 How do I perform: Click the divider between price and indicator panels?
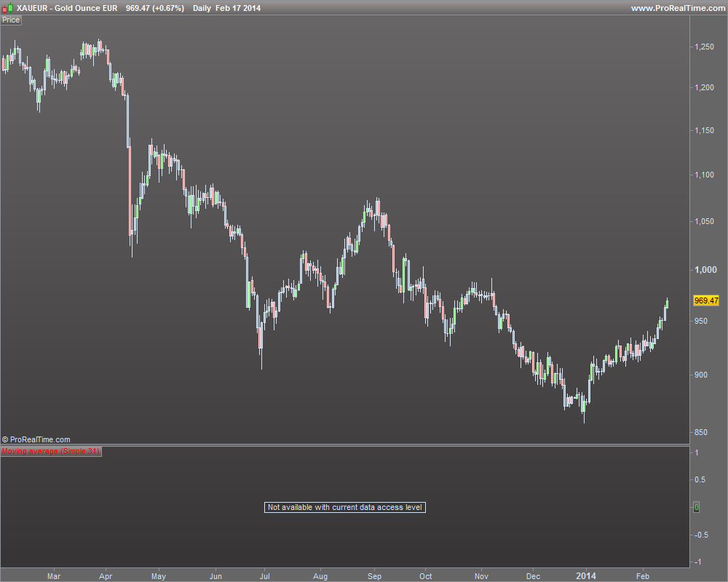point(345,445)
